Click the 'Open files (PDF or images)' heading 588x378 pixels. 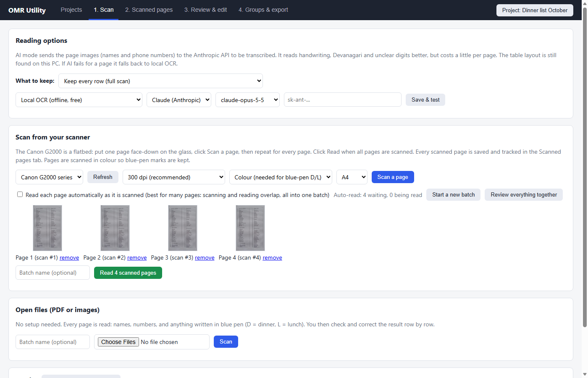58,310
